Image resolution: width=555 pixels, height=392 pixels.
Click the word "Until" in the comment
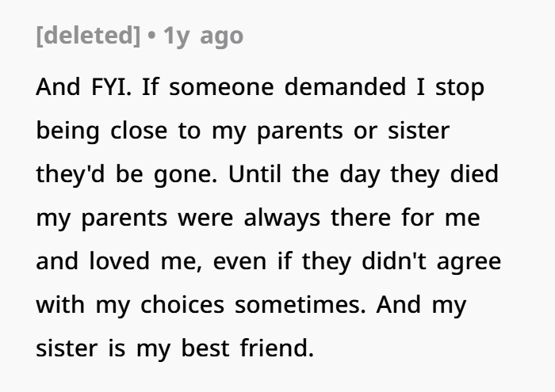tap(255, 174)
